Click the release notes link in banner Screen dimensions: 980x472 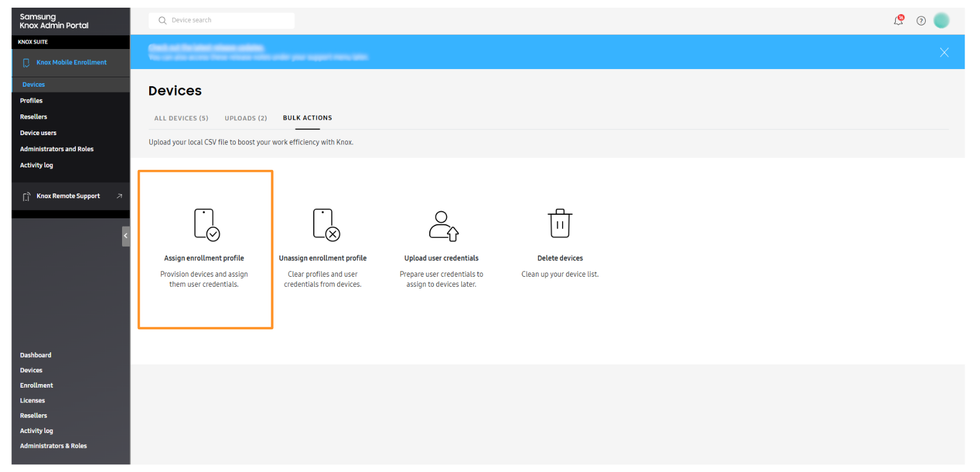(x=206, y=47)
